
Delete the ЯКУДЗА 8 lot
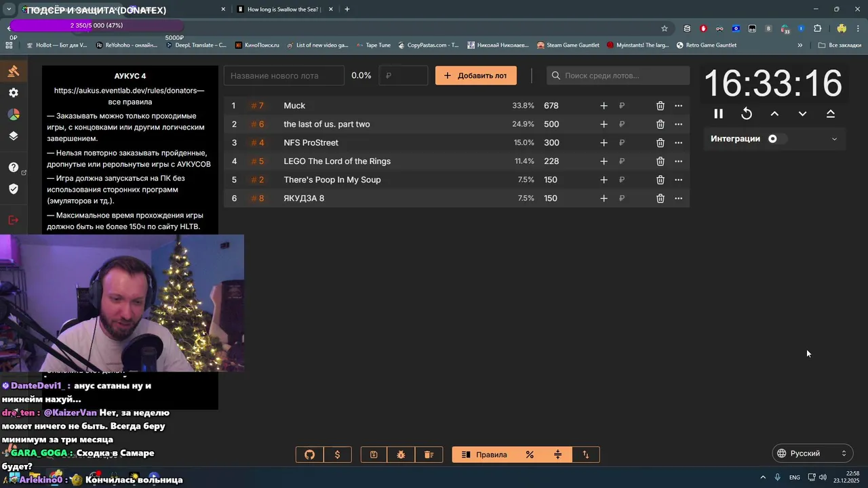click(x=660, y=199)
